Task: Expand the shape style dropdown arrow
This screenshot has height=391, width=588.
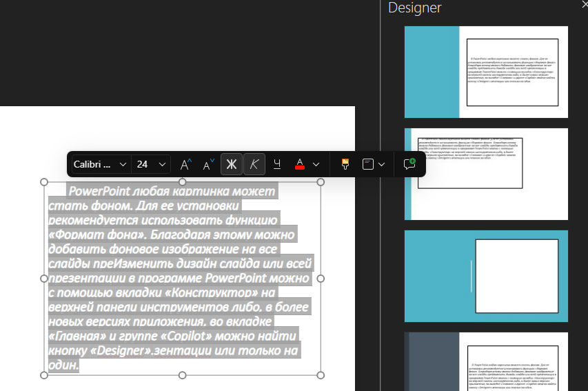Action: coord(381,164)
